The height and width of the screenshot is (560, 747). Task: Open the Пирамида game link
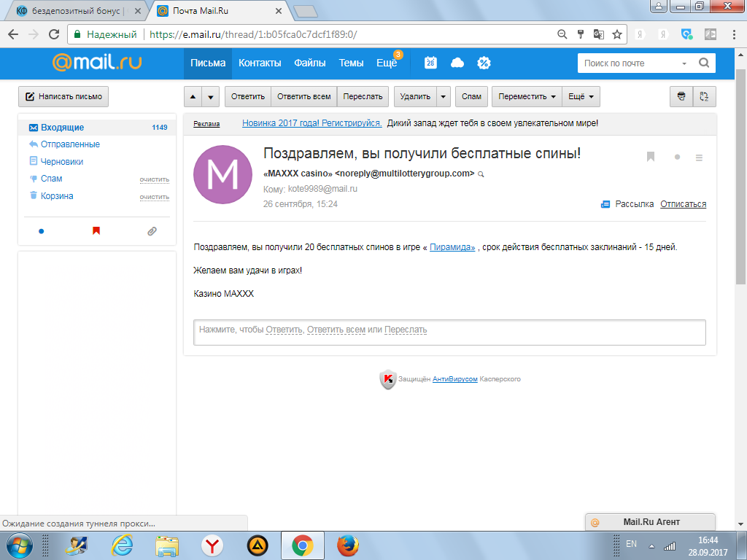click(x=452, y=247)
